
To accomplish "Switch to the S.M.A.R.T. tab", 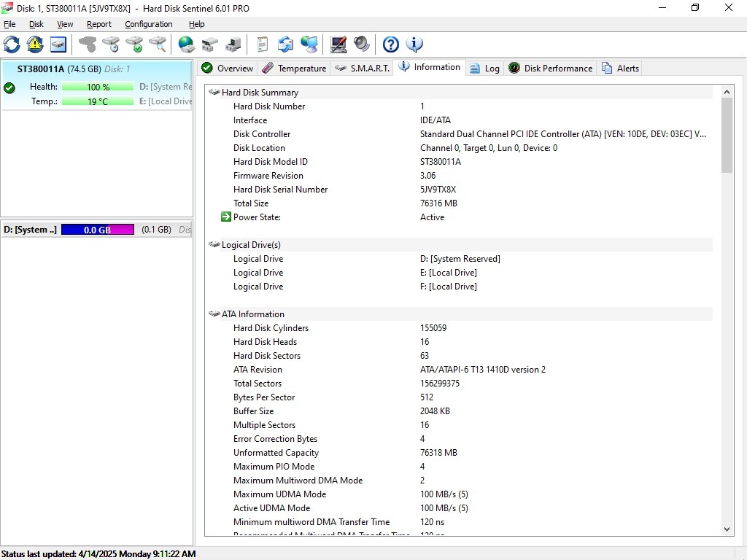I will [x=362, y=68].
